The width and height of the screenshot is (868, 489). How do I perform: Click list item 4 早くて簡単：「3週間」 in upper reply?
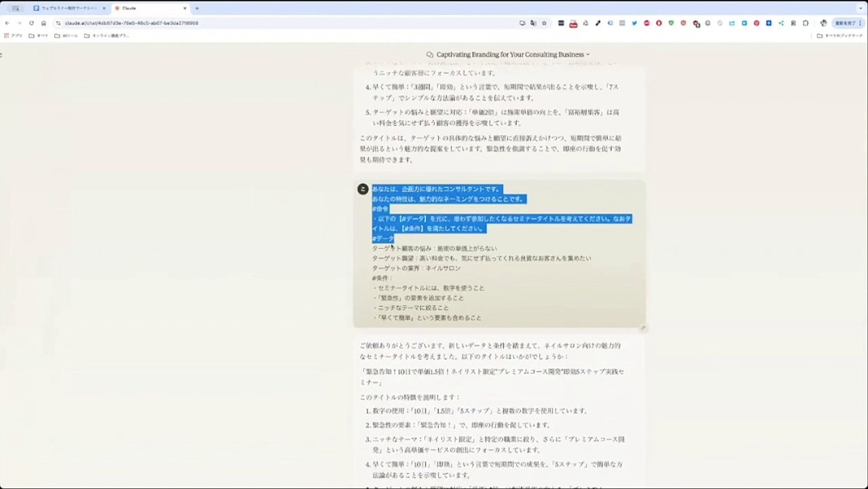(x=495, y=92)
